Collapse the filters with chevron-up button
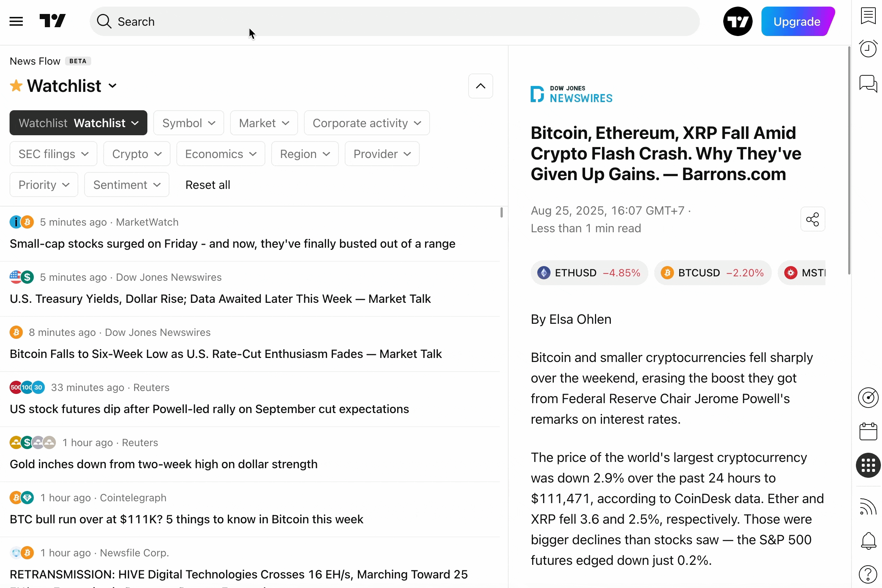882x588 pixels. (480, 86)
